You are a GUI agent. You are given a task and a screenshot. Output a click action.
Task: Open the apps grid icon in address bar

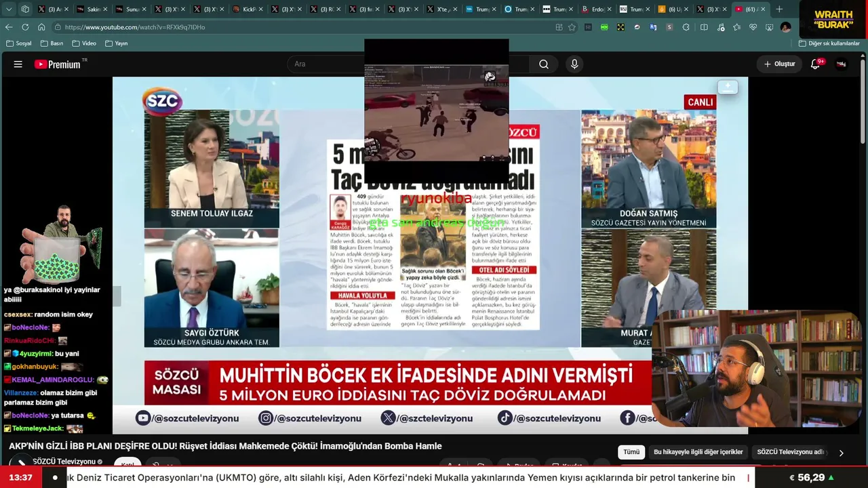[x=559, y=27]
